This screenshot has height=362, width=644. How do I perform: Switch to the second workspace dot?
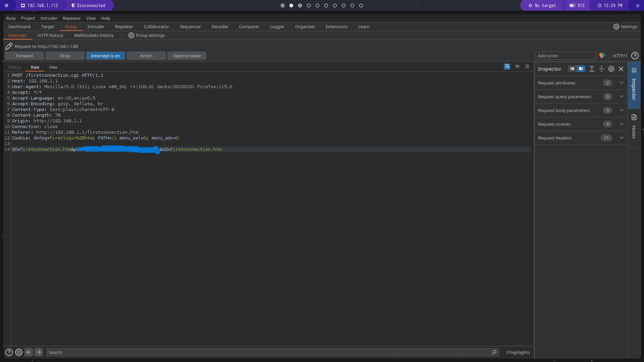(291, 5)
